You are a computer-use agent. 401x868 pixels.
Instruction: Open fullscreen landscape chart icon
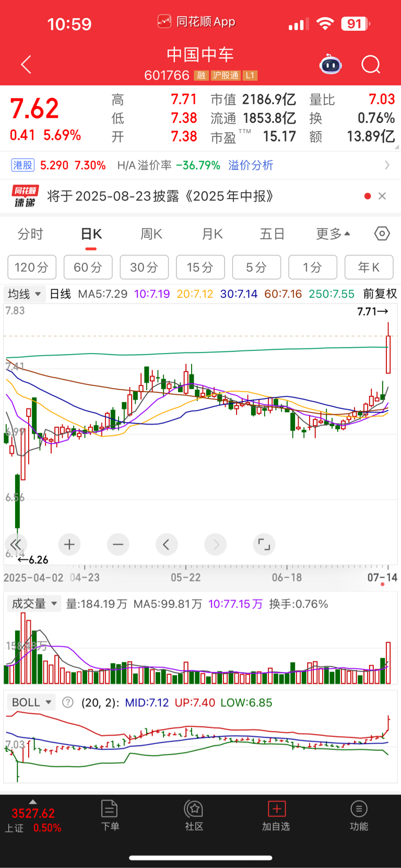tap(264, 545)
